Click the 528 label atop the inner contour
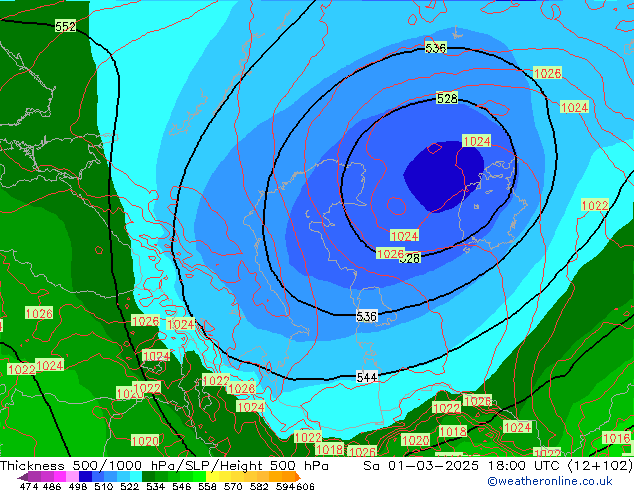Screen dimensions: 634x490 [x=447, y=98]
